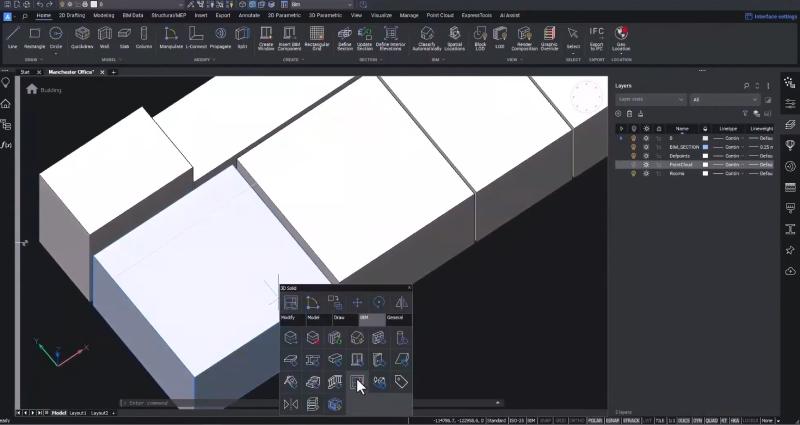
Task: Toggle freeze sun icon for Defpoints layer
Action: (646, 156)
